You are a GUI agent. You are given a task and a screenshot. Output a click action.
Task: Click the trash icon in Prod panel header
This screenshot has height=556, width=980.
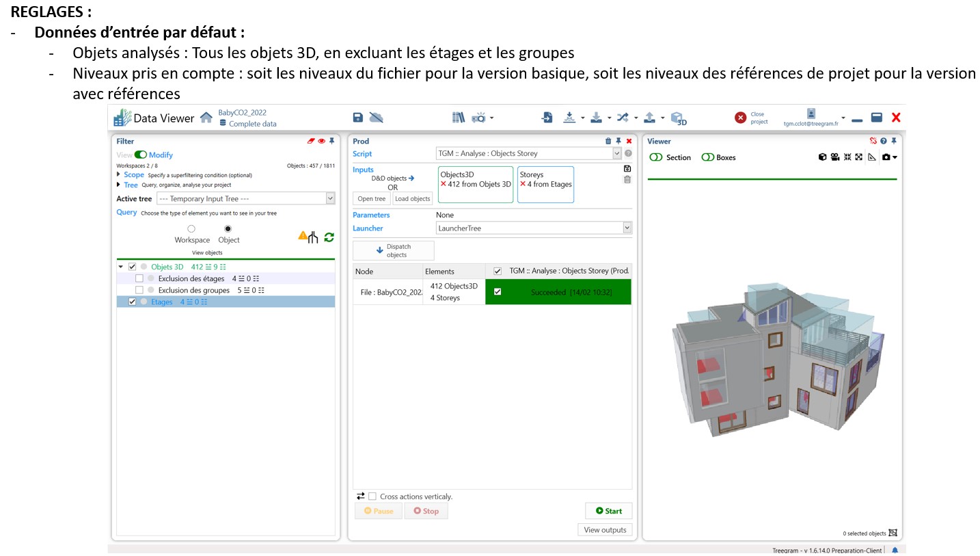tap(608, 142)
